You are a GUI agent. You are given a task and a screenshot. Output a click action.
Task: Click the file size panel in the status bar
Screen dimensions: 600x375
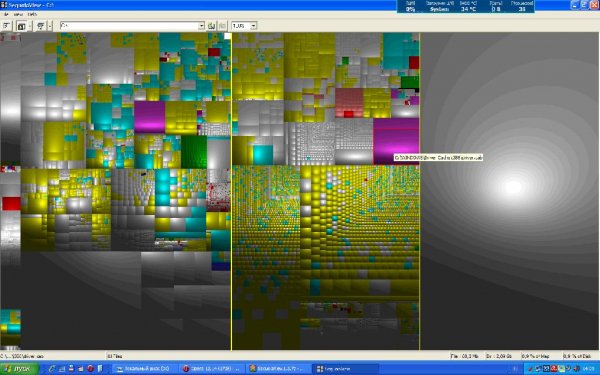point(466,356)
